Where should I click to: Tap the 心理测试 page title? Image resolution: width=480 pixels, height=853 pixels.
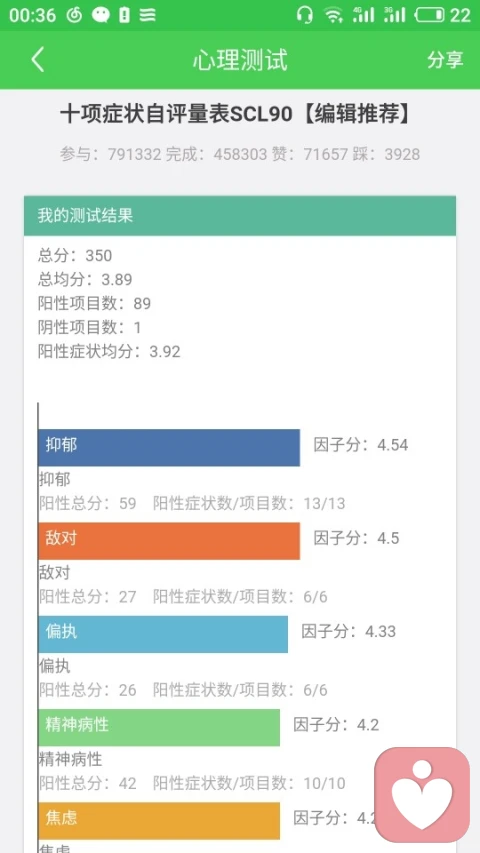(x=239, y=60)
